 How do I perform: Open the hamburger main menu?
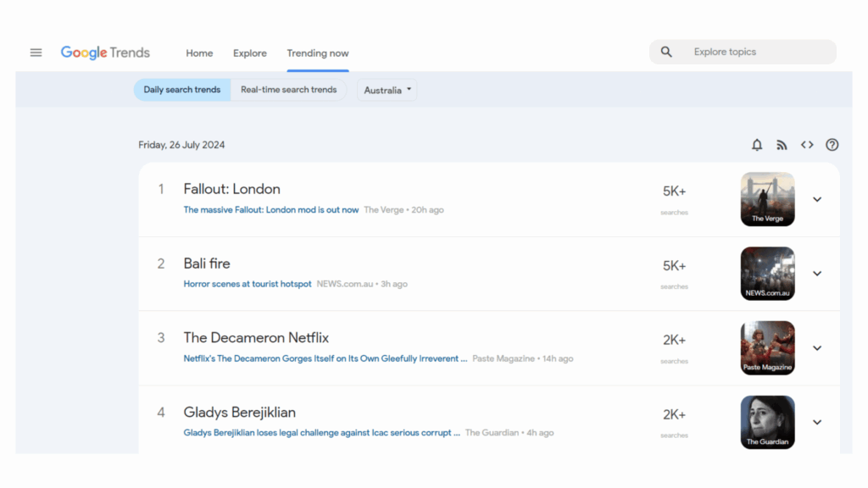click(36, 53)
